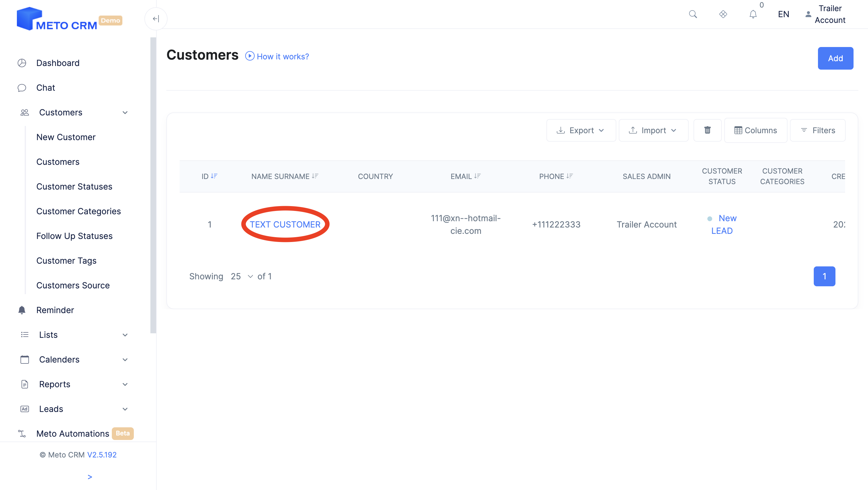Viewport: 868px width, 490px height.
Task: Open Customer Statuses submenu item
Action: 74,186
